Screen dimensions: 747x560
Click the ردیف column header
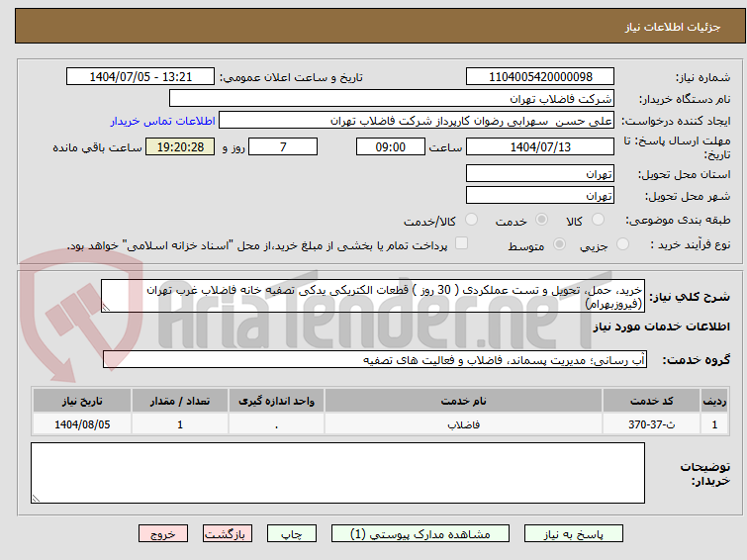(714, 401)
